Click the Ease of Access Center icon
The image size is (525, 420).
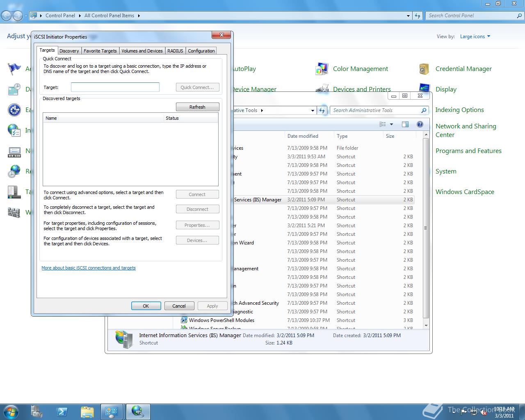(x=14, y=110)
